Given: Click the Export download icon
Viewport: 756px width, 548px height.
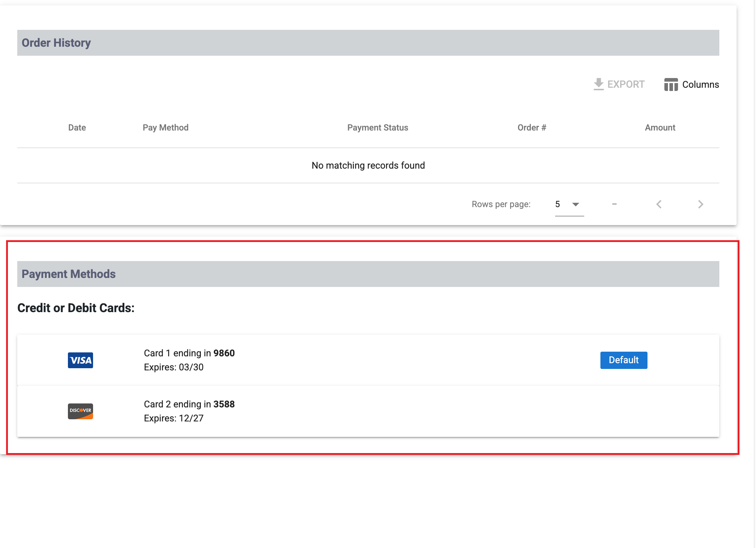Looking at the screenshot, I should (x=598, y=84).
